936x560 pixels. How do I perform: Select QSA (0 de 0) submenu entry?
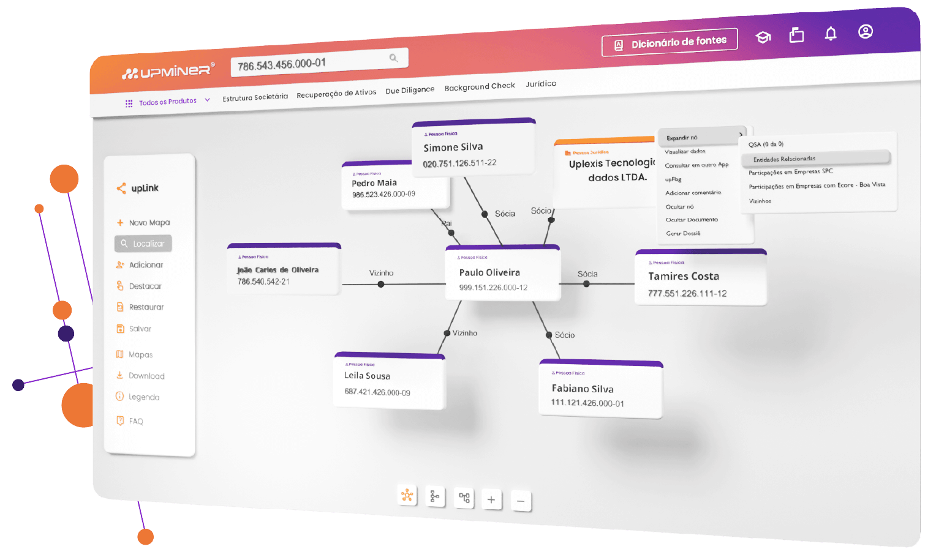click(x=766, y=144)
